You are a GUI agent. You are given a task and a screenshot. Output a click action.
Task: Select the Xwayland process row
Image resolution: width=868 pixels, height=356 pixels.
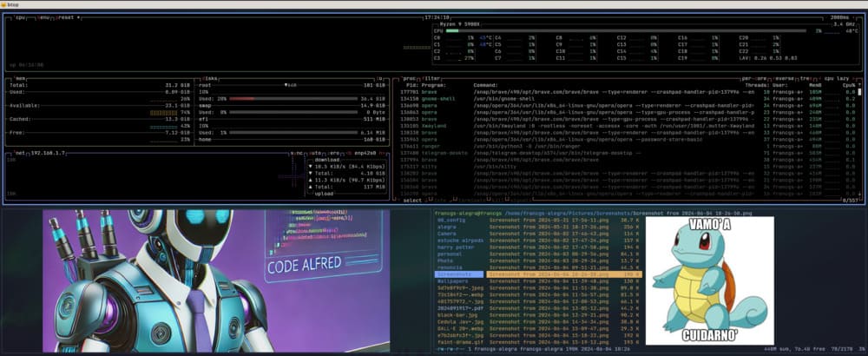(629, 126)
